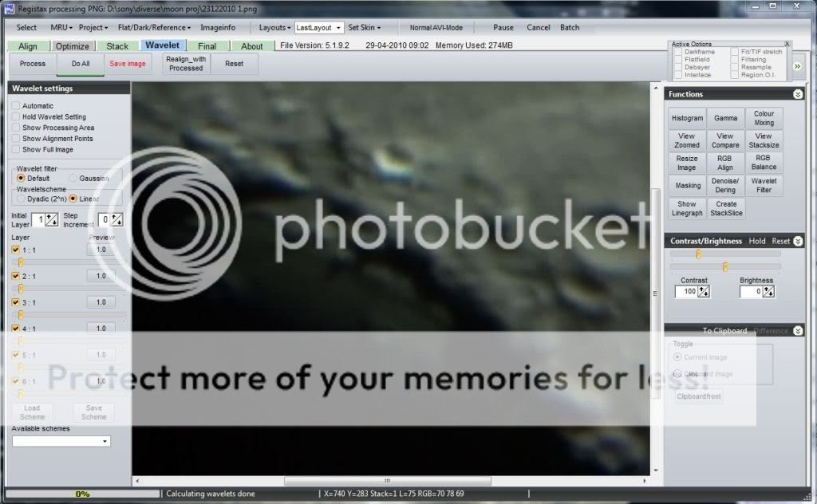Open RGB Align function
817x504 pixels.
point(725,163)
